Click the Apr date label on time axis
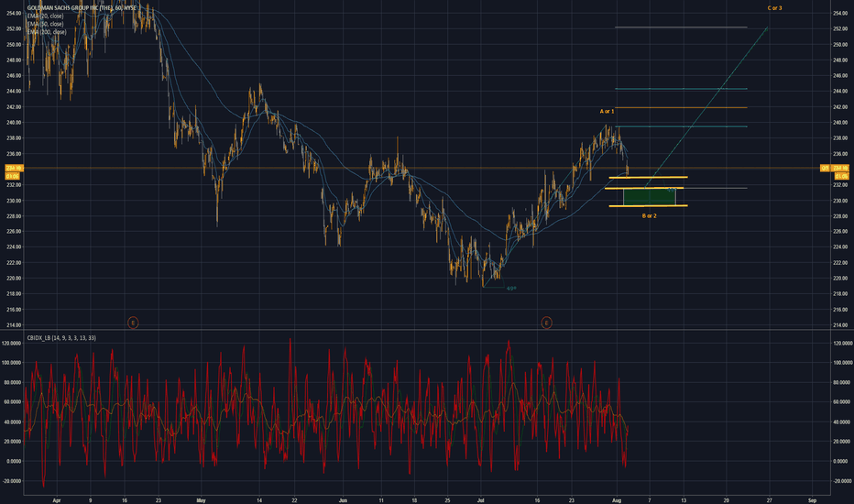The width and height of the screenshot is (854, 504). click(57, 500)
